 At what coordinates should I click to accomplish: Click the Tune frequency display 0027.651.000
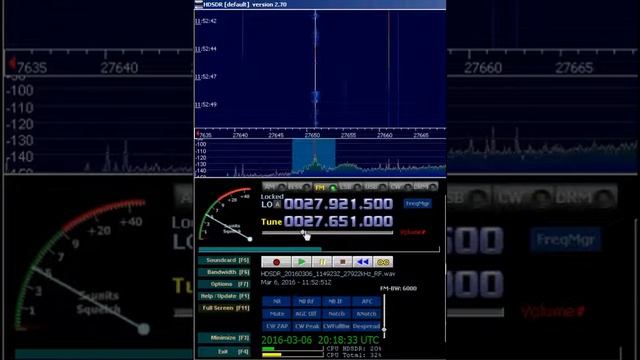(338, 221)
